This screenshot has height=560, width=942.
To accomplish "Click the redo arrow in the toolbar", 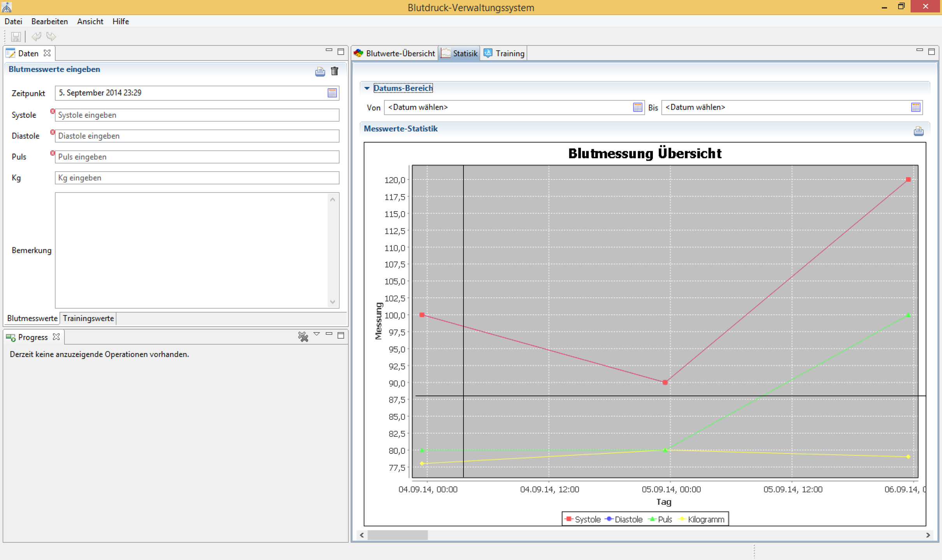I will point(51,37).
